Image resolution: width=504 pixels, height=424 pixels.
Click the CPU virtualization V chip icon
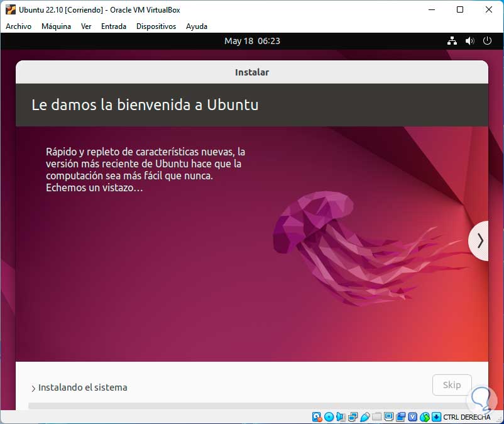[x=413, y=417]
